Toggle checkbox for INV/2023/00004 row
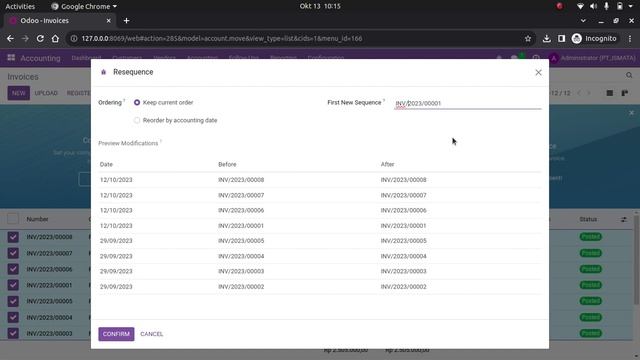 pos(13,317)
